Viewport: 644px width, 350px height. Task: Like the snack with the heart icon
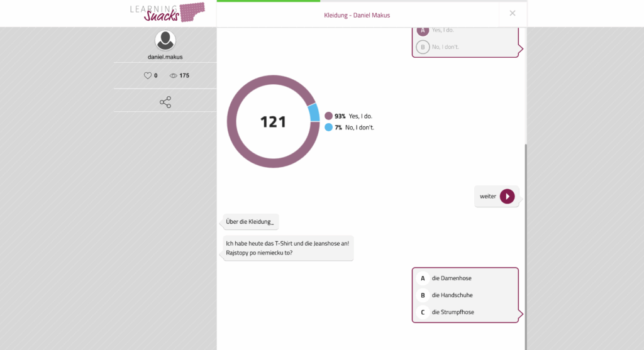click(148, 75)
